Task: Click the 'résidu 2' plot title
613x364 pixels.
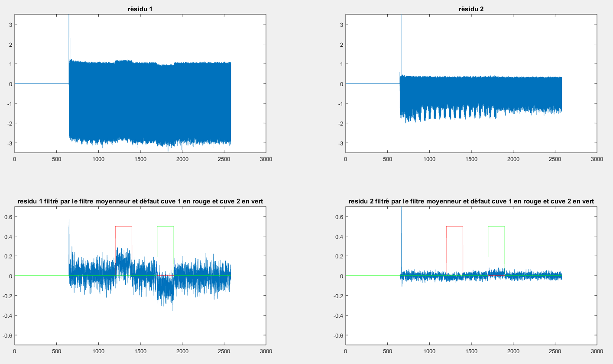Action: click(x=471, y=9)
